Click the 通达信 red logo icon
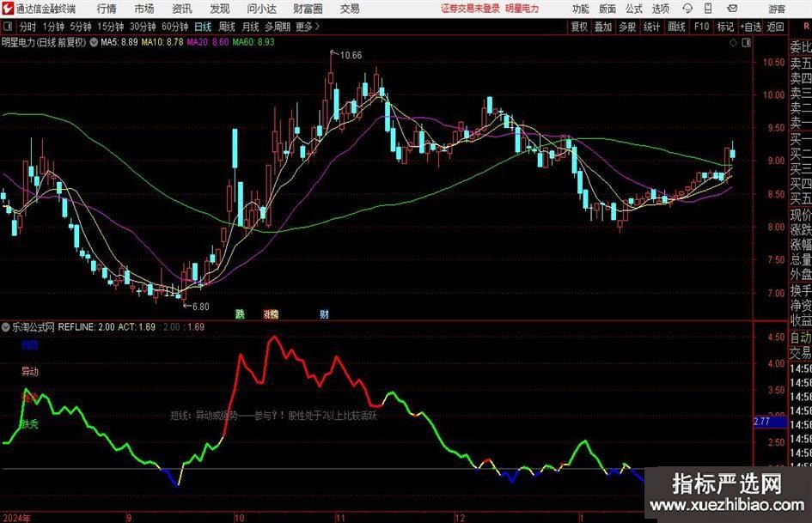Image resolution: width=812 pixels, height=523 pixels. [8, 9]
